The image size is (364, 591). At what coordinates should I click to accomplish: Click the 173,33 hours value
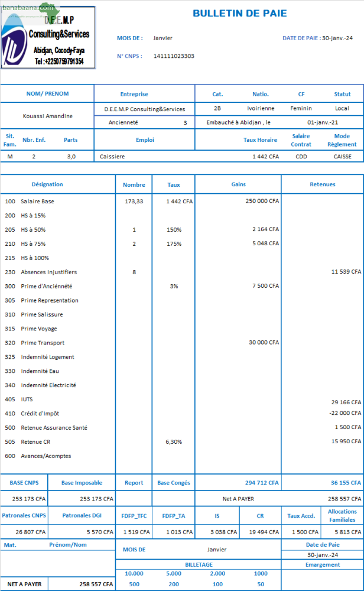[x=134, y=202]
